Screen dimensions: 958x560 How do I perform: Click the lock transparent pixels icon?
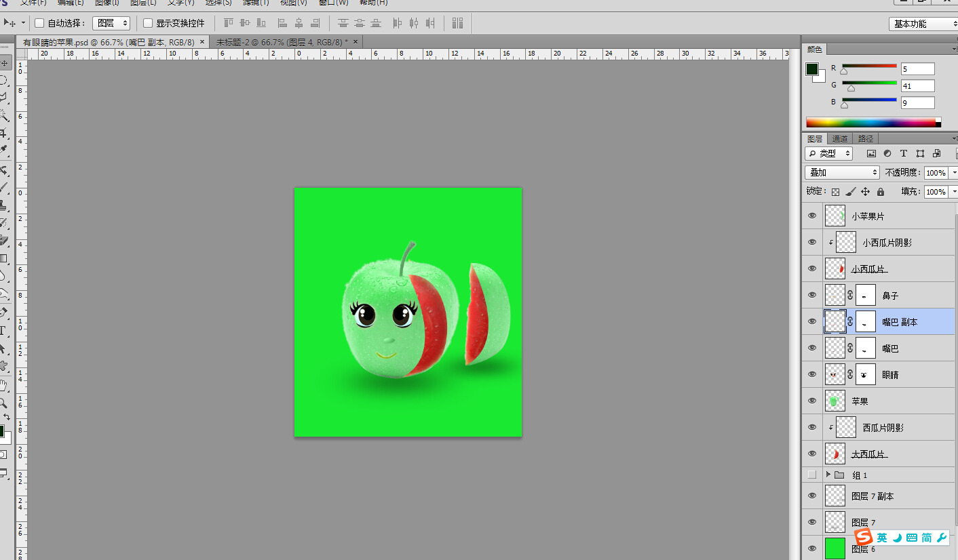835,192
